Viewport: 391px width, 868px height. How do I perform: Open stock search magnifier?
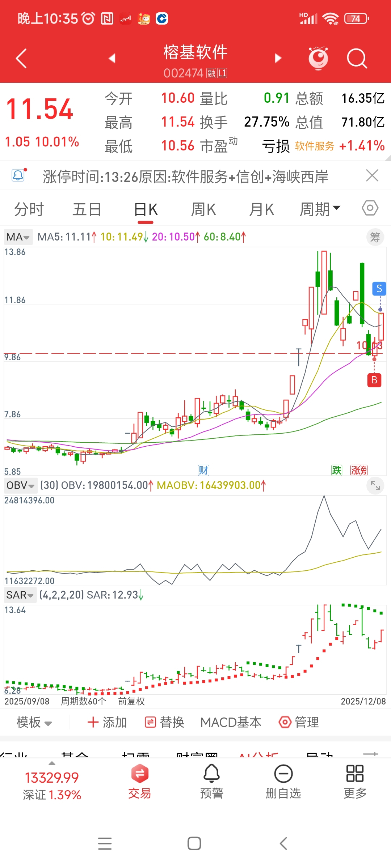coord(357,58)
